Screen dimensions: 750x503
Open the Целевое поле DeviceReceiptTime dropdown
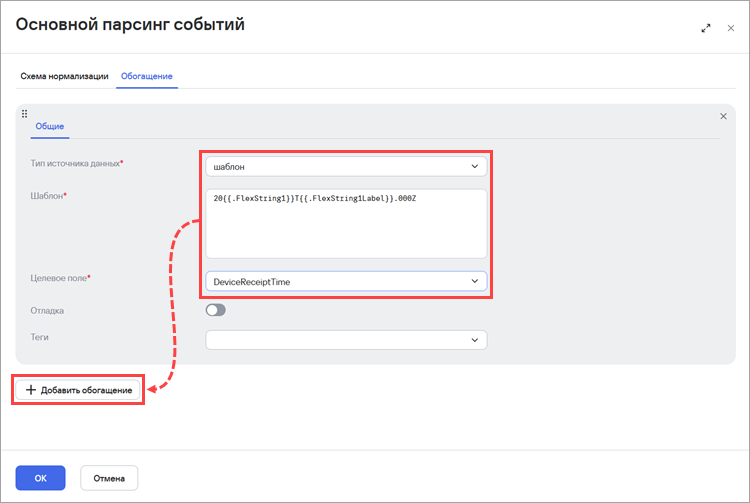pos(346,282)
